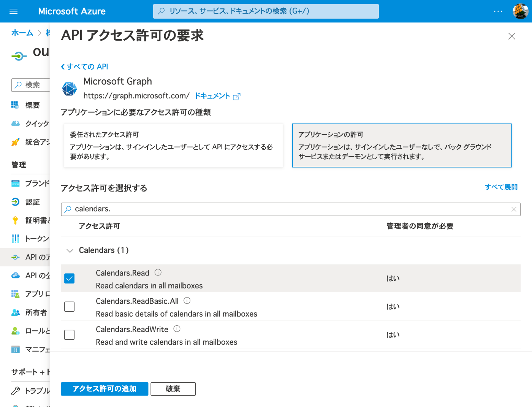
Task: Click the 認証 sidebar icon
Action: 15,202
